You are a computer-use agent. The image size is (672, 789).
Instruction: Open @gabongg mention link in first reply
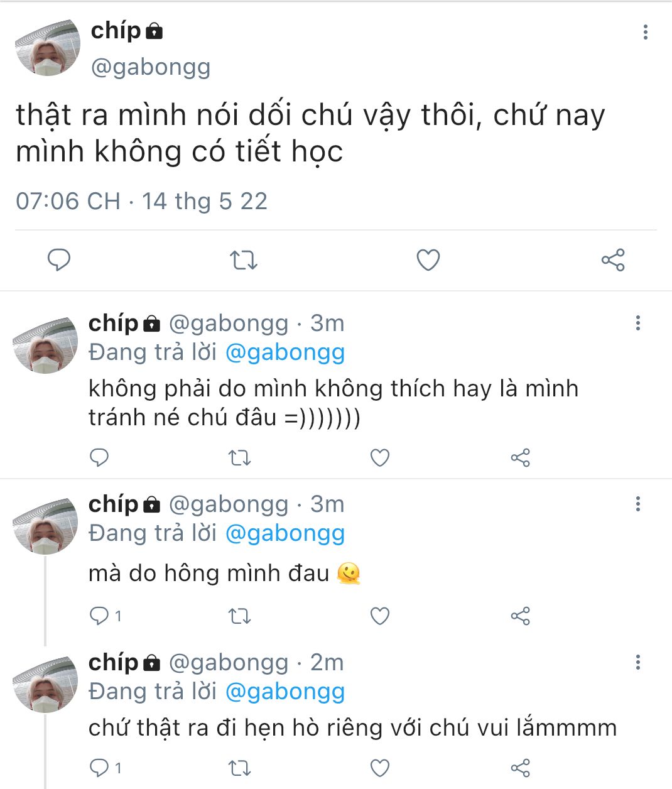click(x=285, y=352)
